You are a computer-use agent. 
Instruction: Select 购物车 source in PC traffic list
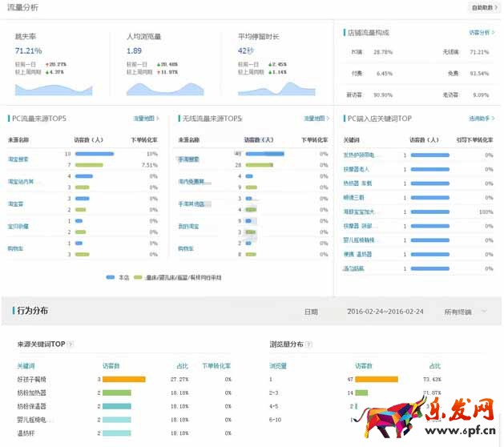pyautogui.click(x=16, y=248)
